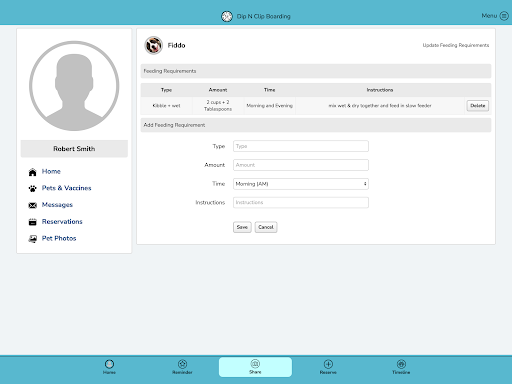Click the envelope icon beside Messages
512x384 pixels.
tap(32, 205)
